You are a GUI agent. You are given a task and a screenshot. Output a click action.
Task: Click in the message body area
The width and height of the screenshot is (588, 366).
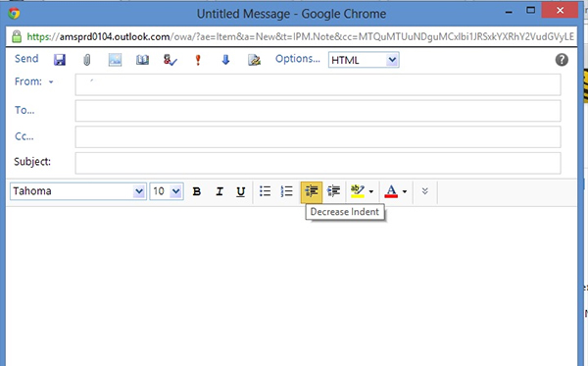[x=291, y=287]
